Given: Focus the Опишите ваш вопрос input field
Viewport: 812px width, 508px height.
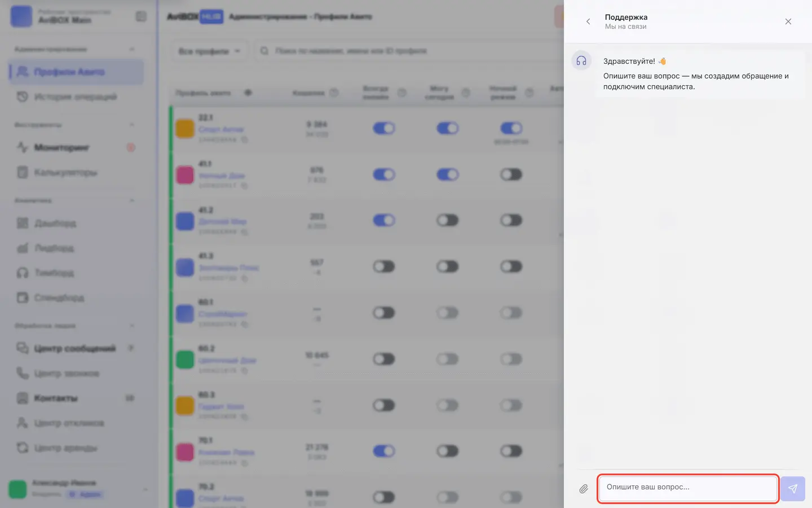Looking at the screenshot, I should 688,489.
